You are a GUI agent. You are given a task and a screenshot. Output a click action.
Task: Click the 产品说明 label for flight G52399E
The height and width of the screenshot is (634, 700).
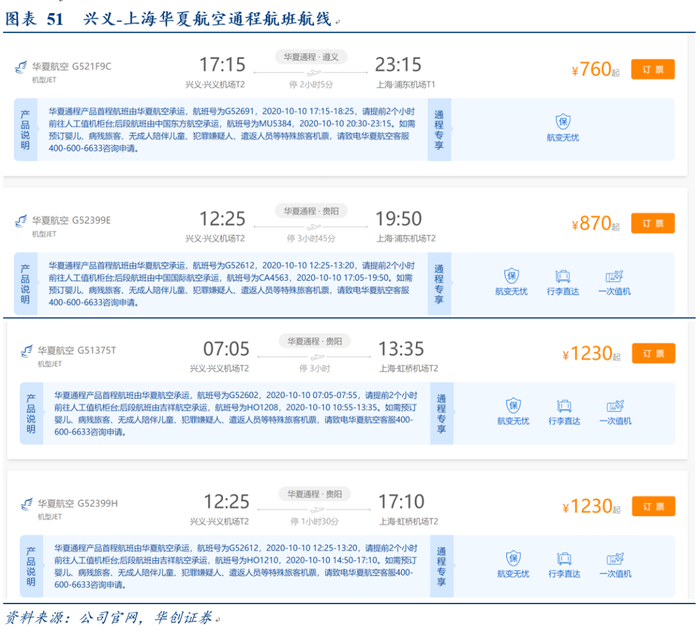[x=25, y=284]
